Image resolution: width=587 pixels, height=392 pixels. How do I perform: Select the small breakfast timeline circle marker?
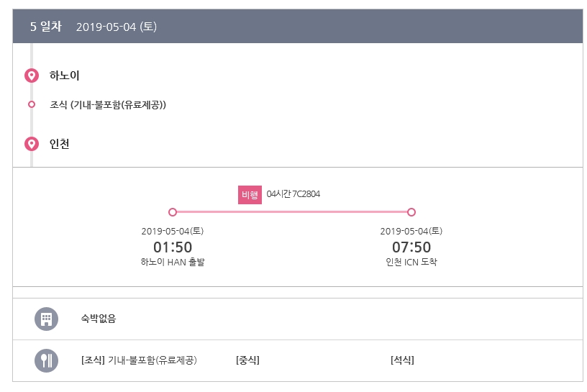point(32,104)
